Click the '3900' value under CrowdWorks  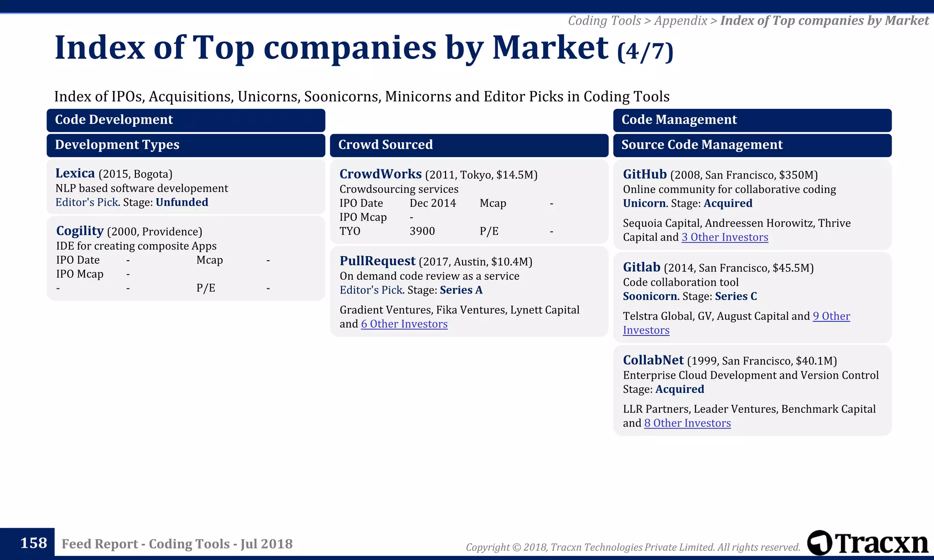(422, 231)
